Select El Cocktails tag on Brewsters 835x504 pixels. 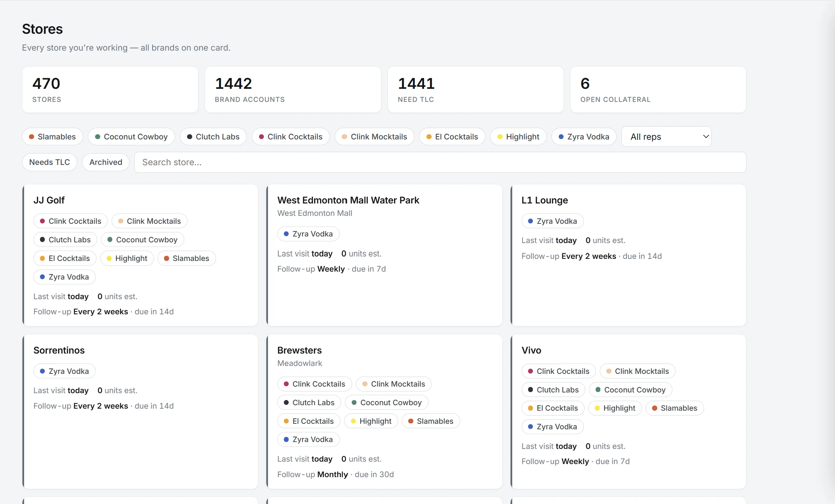click(x=309, y=421)
